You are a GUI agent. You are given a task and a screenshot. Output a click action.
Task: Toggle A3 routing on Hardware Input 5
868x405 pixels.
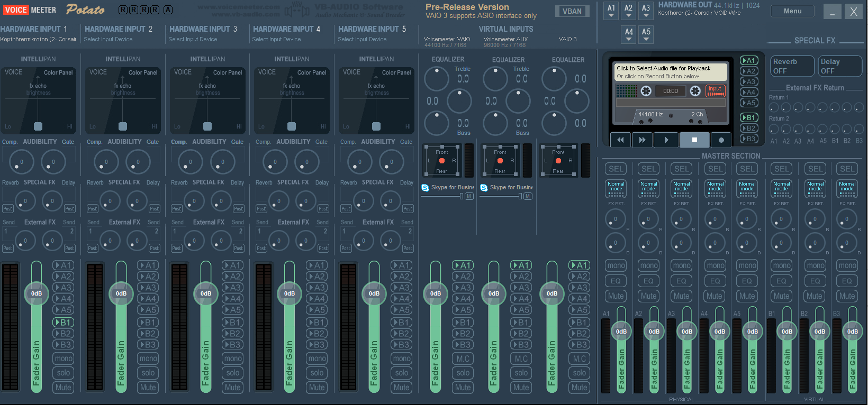tap(402, 288)
